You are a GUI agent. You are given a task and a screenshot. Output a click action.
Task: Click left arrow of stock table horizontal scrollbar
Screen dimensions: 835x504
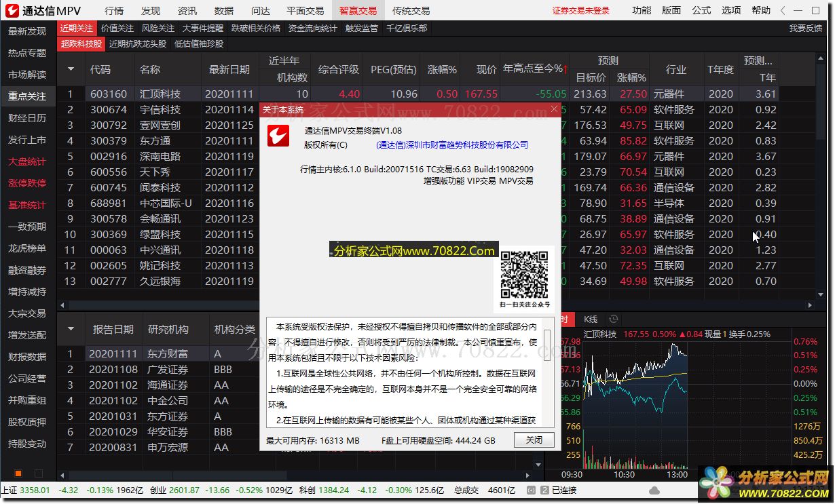point(63,305)
